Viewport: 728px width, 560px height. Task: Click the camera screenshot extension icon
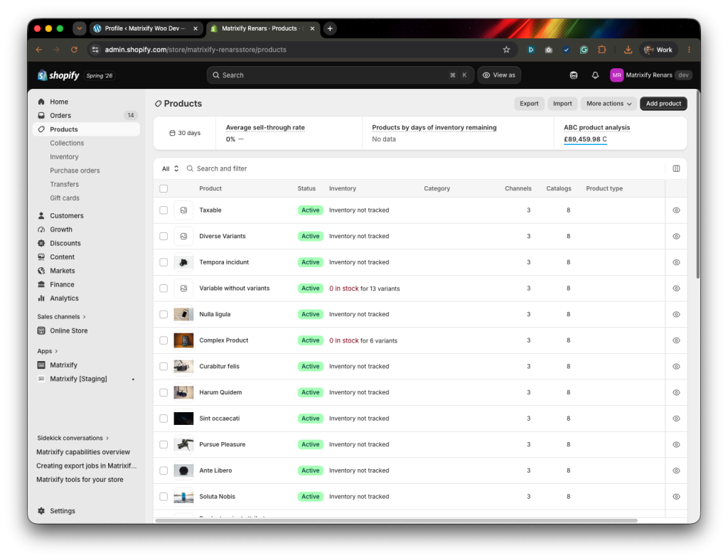click(548, 50)
